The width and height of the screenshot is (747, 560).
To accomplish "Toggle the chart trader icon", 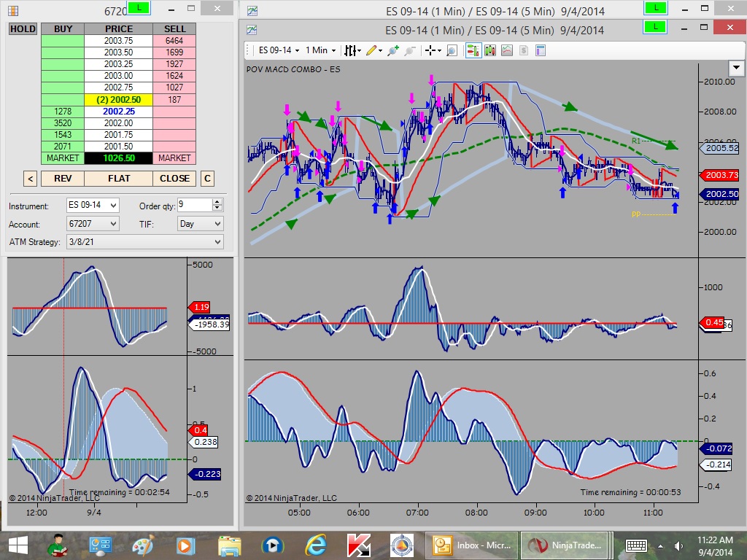I will click(473, 50).
